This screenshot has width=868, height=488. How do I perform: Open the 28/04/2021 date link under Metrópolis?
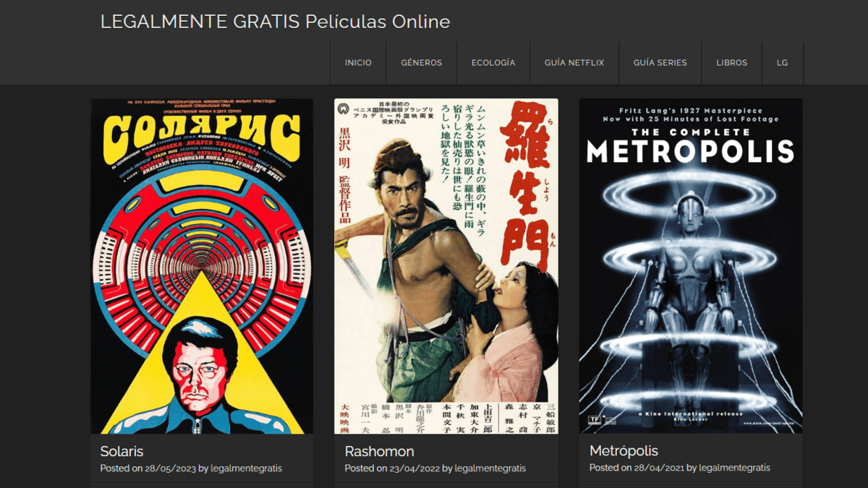click(659, 468)
